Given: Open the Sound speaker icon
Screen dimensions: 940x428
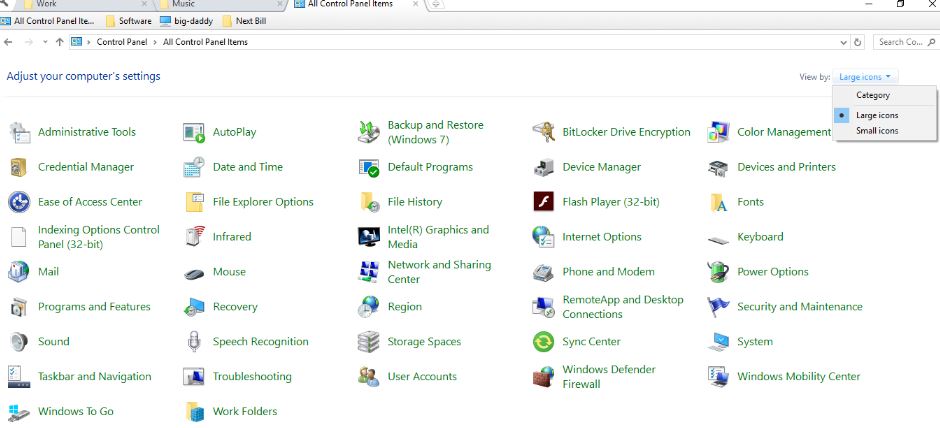Looking at the screenshot, I should point(19,342).
